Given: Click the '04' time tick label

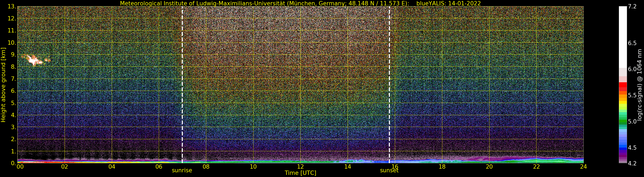Looking at the screenshot, I should [112, 166].
